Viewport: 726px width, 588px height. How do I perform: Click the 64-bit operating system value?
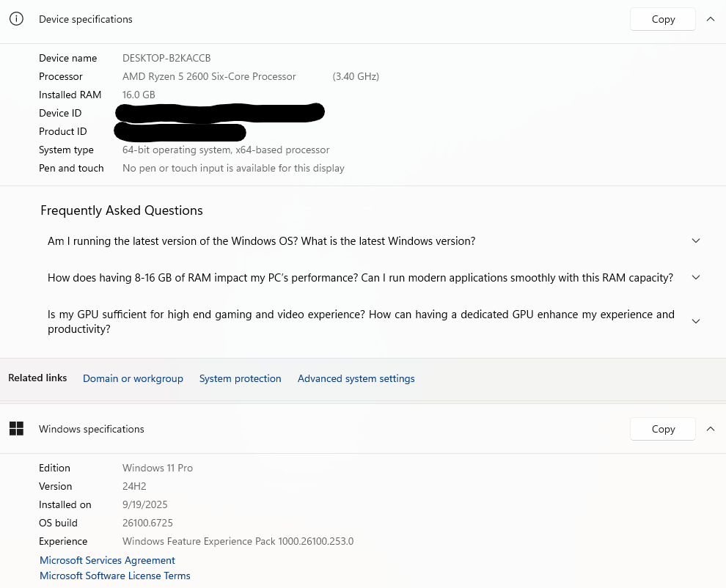(226, 150)
